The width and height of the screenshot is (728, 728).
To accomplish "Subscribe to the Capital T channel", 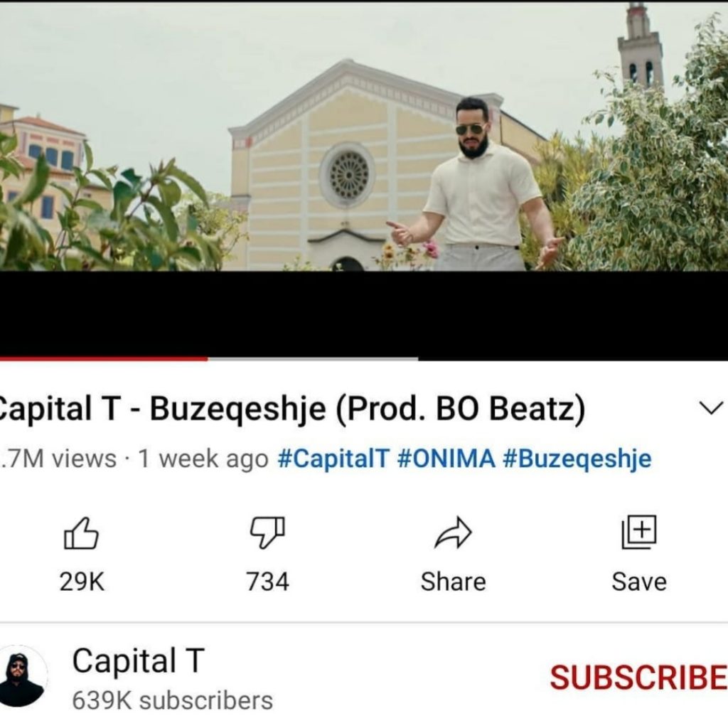I will point(639,678).
